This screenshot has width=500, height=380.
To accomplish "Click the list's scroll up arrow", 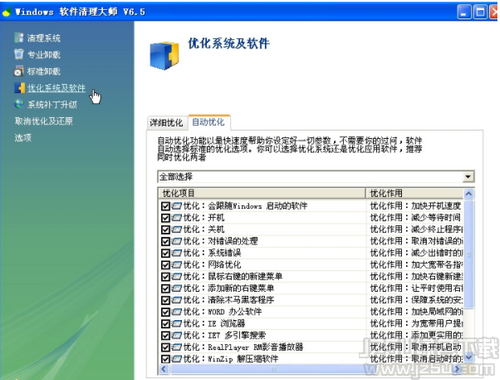I will point(468,194).
